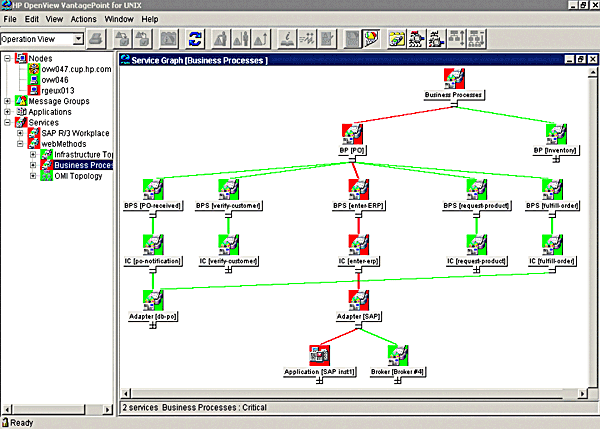Image resolution: width=600 pixels, height=429 pixels.
Task: Select the Business Processes root node icon
Action: point(454,80)
